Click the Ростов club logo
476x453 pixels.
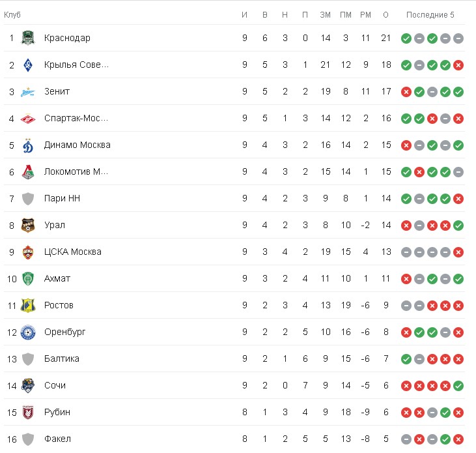point(28,305)
